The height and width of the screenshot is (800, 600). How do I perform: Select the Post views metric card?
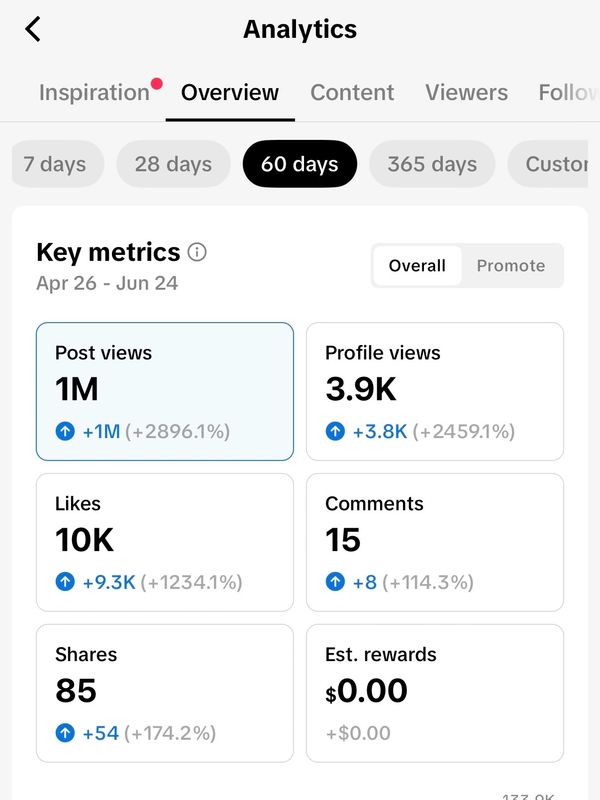tap(165, 391)
